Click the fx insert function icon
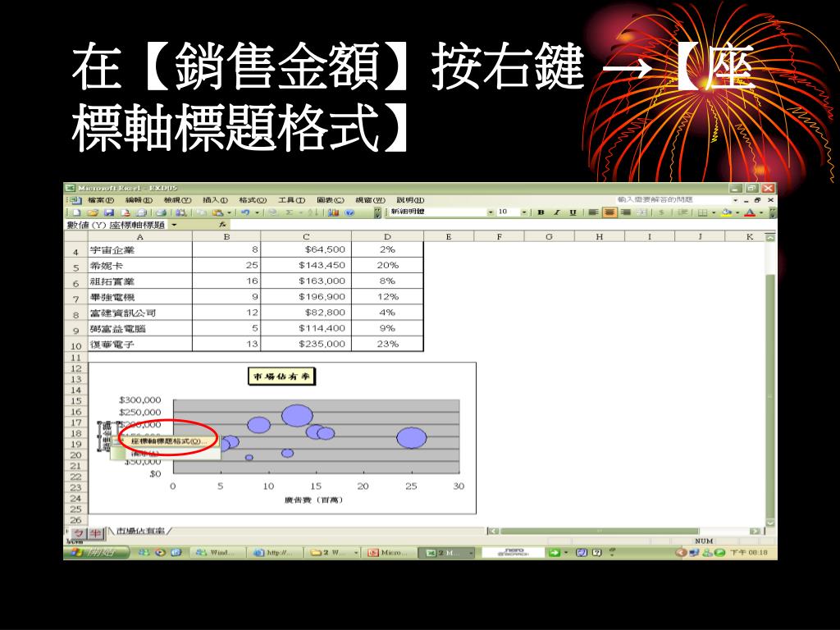This screenshot has width=840, height=630. 222,225
